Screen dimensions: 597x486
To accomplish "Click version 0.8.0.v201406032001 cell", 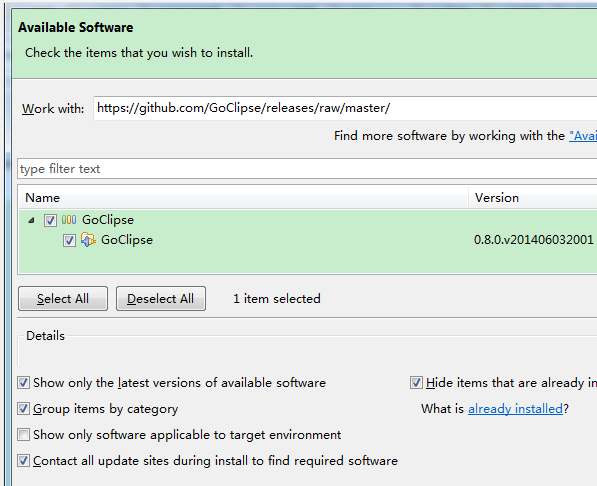I will [x=534, y=240].
